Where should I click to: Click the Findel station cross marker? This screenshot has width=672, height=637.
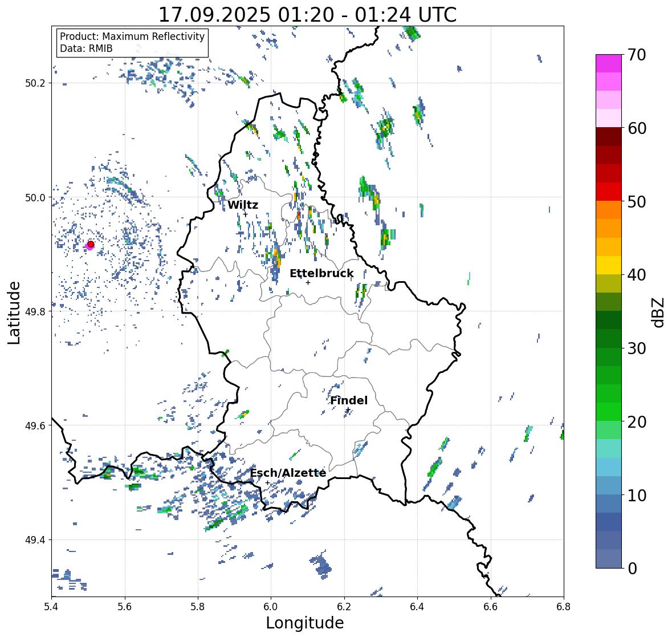pos(348,410)
